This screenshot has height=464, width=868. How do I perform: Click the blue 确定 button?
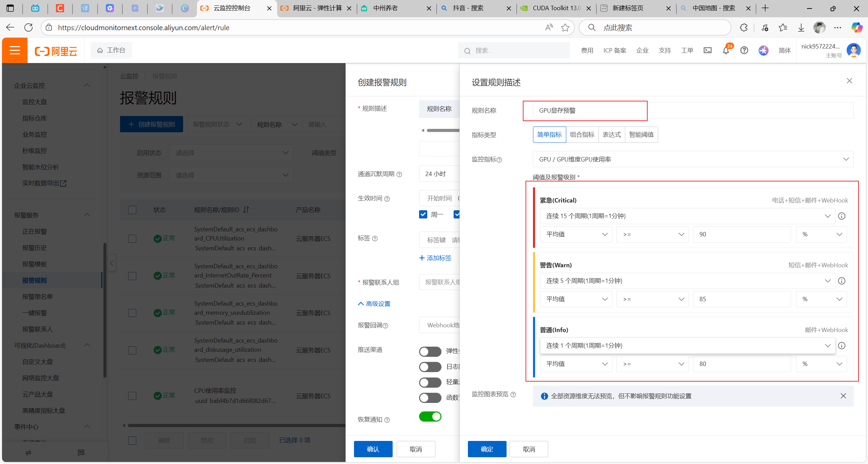pyautogui.click(x=487, y=449)
